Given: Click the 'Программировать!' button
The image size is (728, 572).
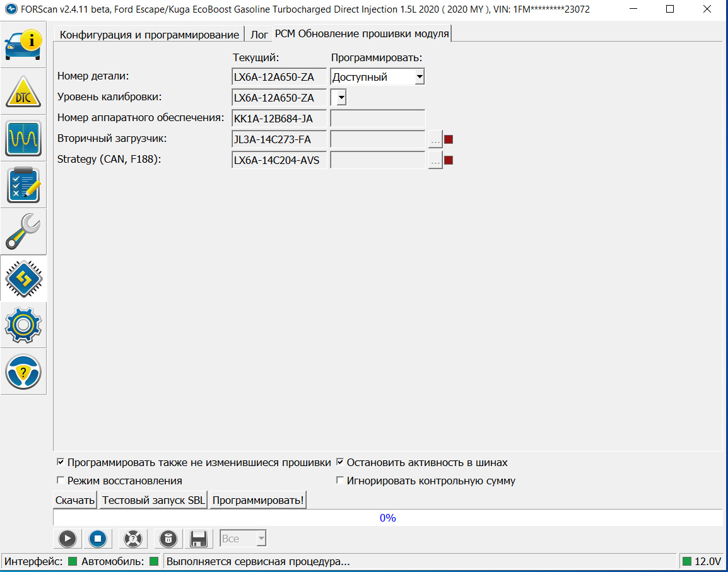Looking at the screenshot, I should [258, 500].
